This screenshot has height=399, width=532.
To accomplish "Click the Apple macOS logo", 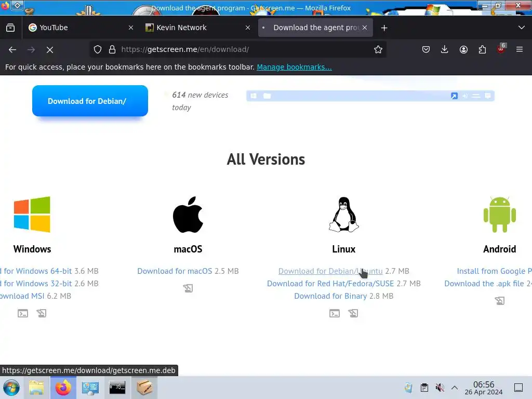I will pos(188,215).
